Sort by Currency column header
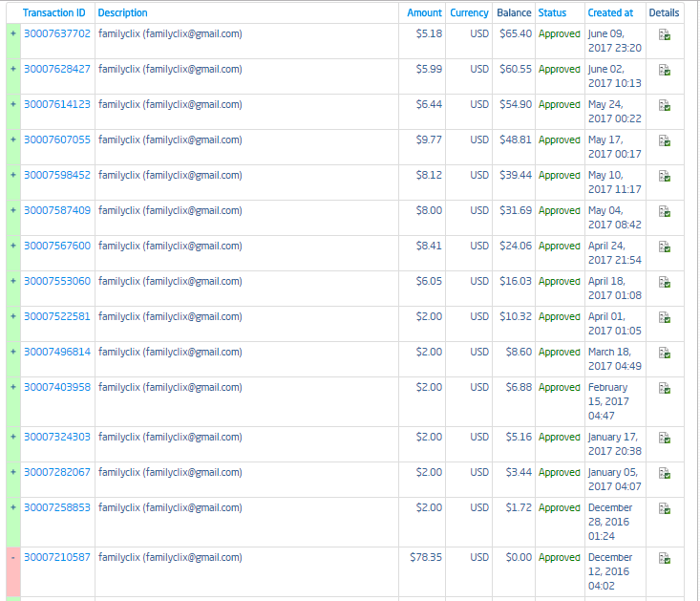Image resolution: width=700 pixels, height=601 pixels. pos(469,13)
